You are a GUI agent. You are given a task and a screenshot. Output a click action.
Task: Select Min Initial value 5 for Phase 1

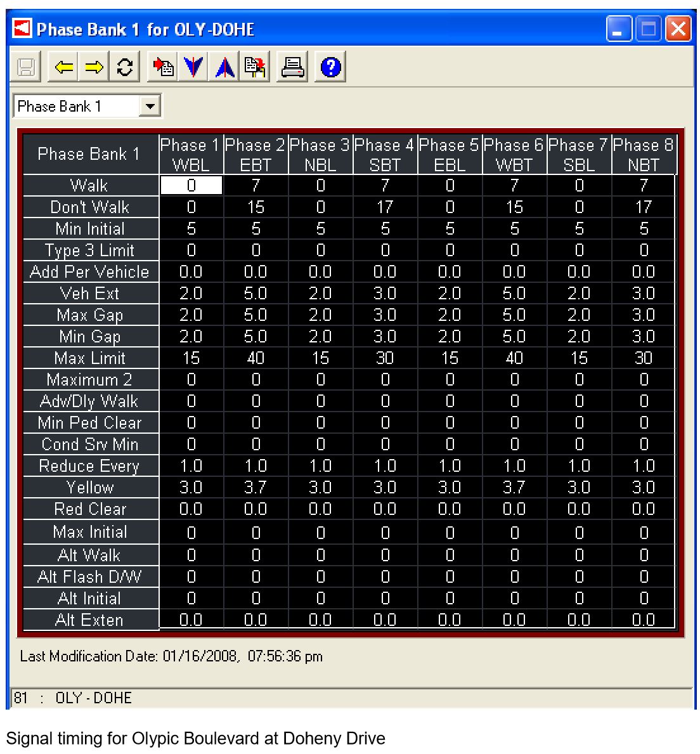pyautogui.click(x=191, y=228)
